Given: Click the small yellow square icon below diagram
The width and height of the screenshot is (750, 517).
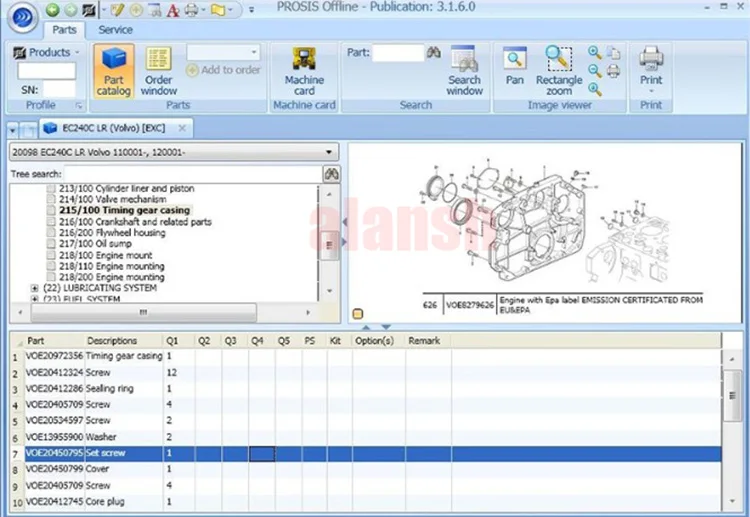Looking at the screenshot, I should point(358,314).
